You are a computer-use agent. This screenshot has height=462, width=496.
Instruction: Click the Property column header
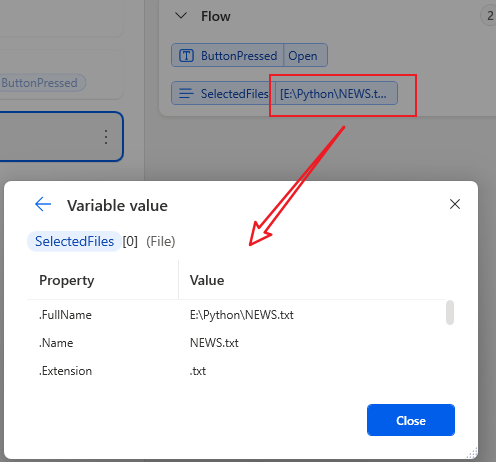[67, 280]
